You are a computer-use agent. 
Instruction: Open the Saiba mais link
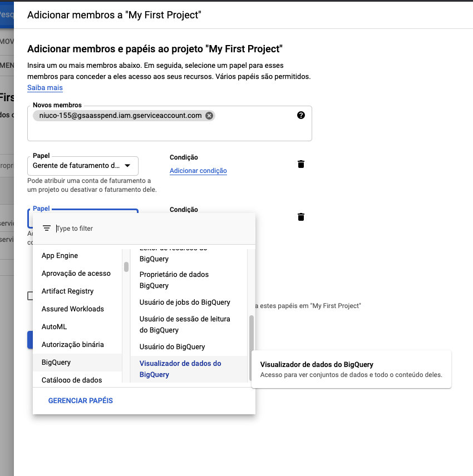coord(45,88)
